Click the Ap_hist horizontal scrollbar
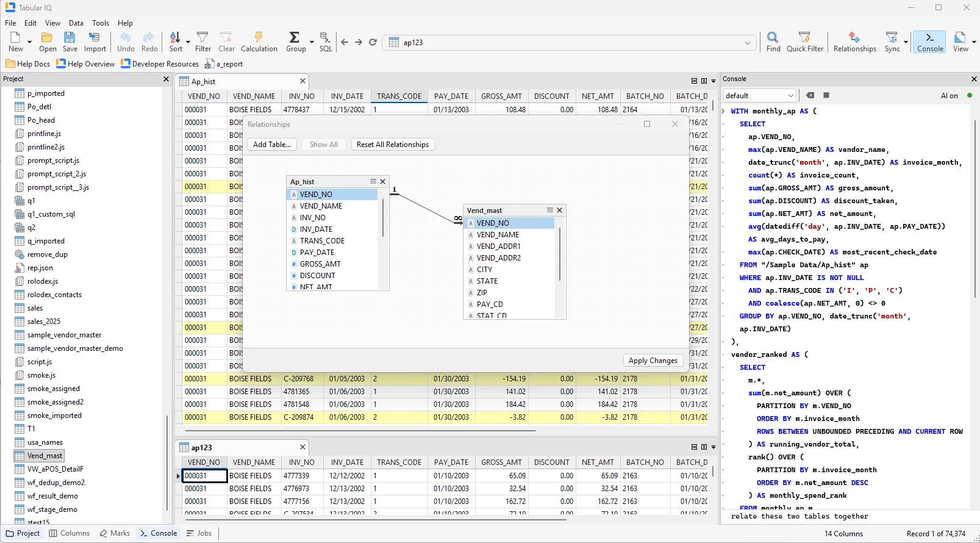980x543 pixels. (x=360, y=431)
